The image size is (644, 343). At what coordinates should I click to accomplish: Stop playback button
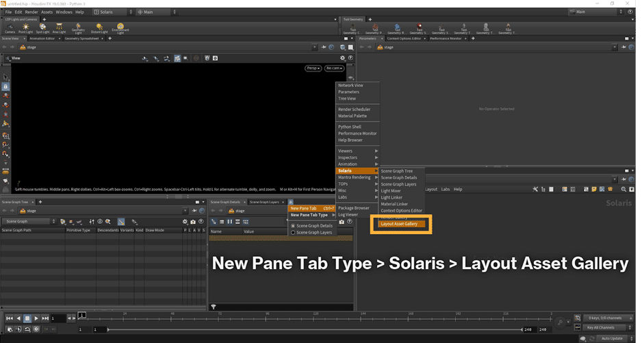[x=27, y=318]
